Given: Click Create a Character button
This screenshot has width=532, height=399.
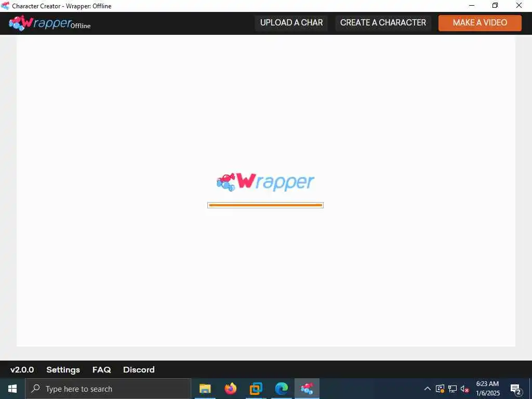Looking at the screenshot, I should tap(383, 23).
